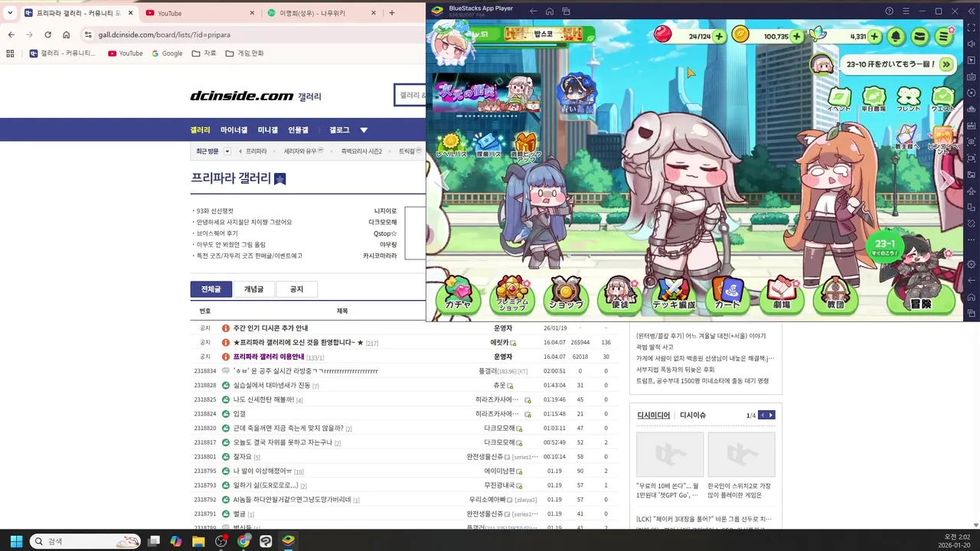Add gold coins with plus button
Image resolution: width=980 pixels, height=551 pixels.
(x=796, y=37)
